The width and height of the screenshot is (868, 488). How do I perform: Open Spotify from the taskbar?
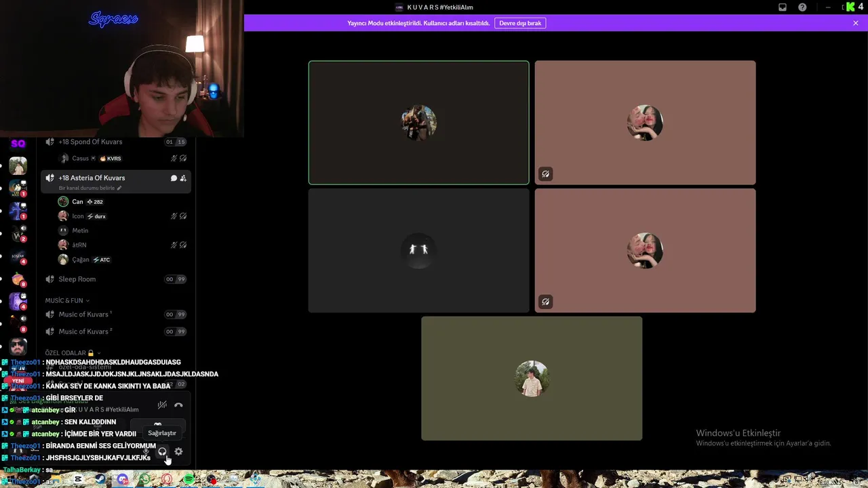tap(189, 480)
